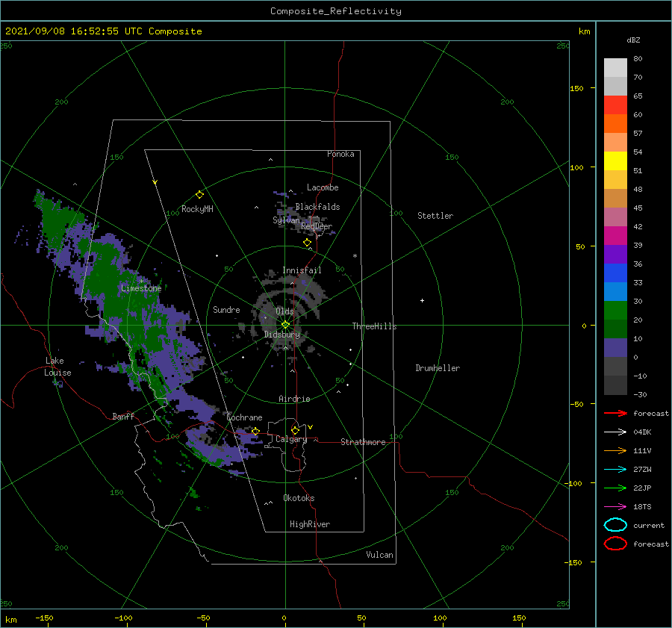Click the Vulcan town label
672x628 pixels.
tap(380, 555)
